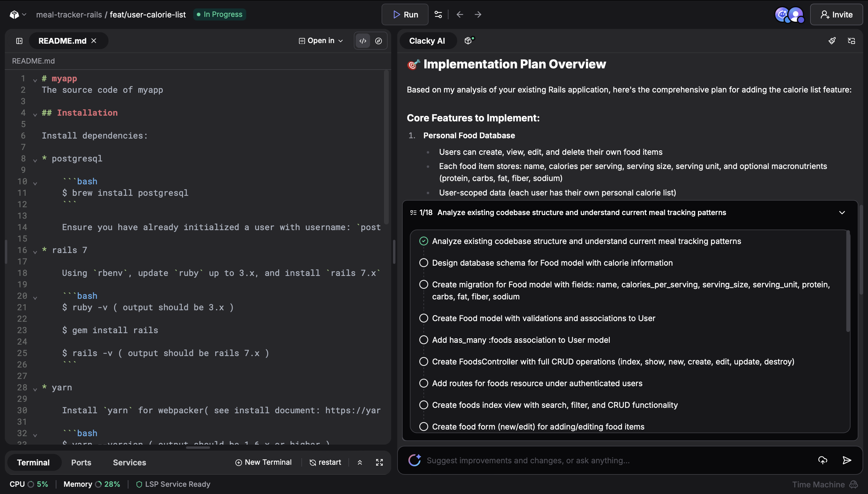Click the '$ brew install postgresql' line
Viewport: 868px width, 494px height.
[x=125, y=193]
